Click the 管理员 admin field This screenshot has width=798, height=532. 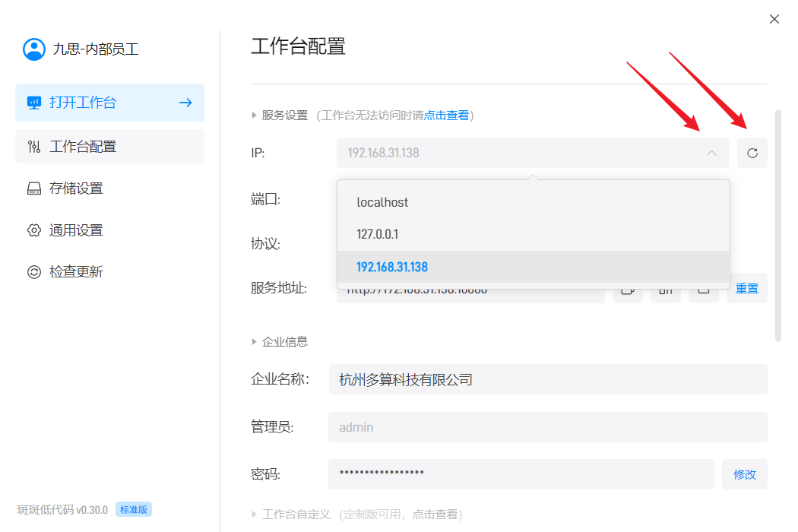click(x=548, y=427)
